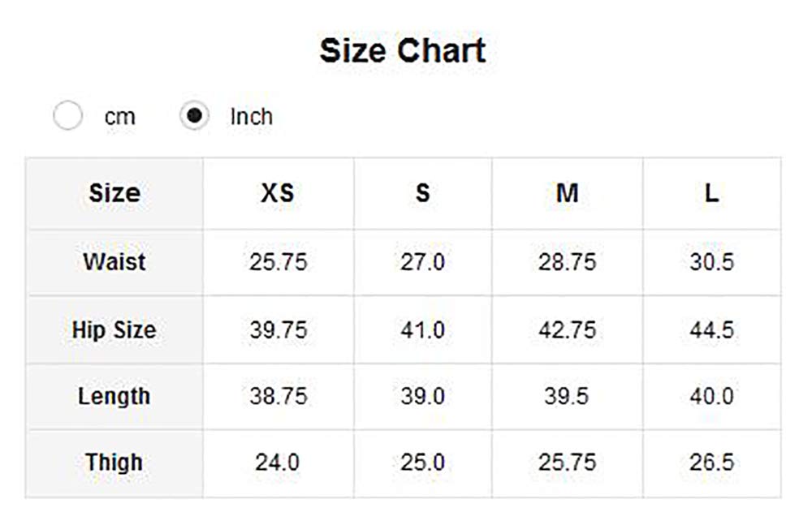Click the L waist value 30.5
The image size is (812, 508).
coord(711,263)
